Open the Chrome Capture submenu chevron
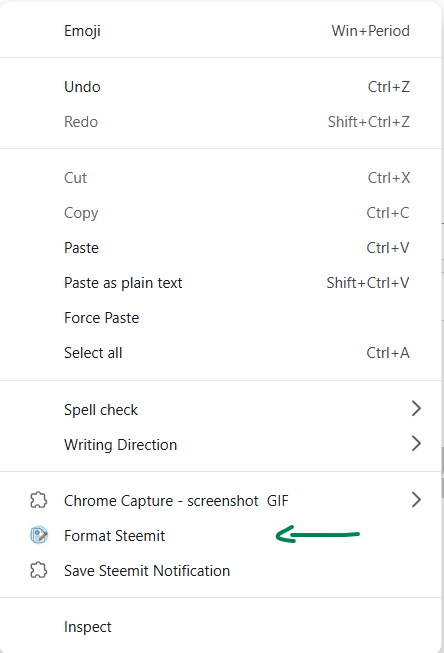Image resolution: width=444 pixels, height=653 pixels. tap(416, 499)
